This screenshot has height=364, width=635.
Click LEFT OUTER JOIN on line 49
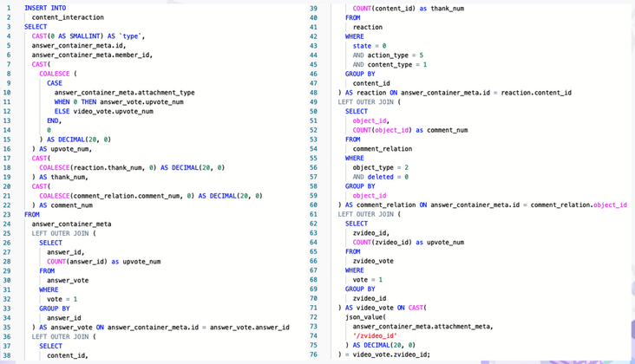click(366, 102)
